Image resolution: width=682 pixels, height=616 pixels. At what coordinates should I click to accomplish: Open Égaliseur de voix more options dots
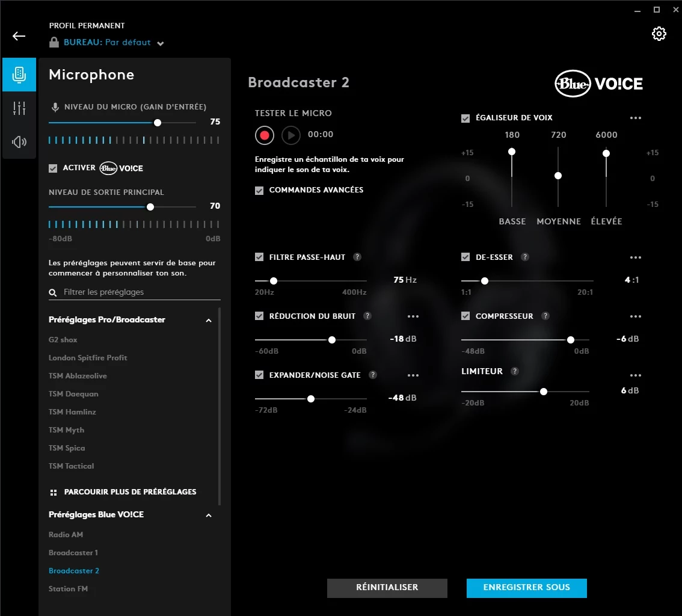click(636, 118)
